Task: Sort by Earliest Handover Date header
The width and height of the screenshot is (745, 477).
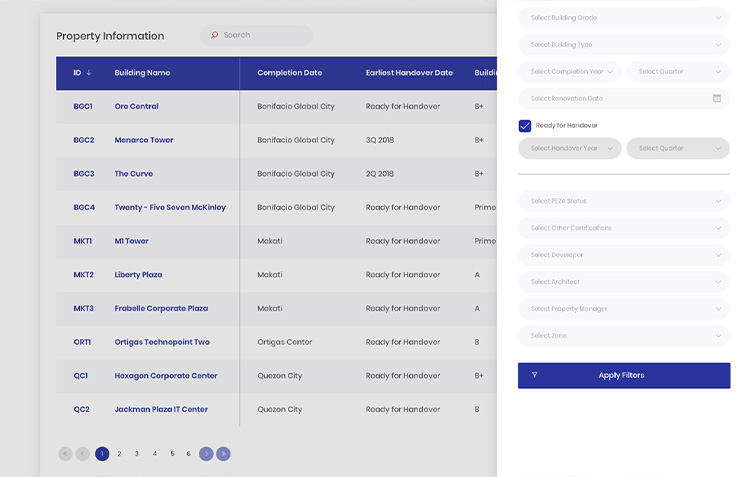Action: 409,73
